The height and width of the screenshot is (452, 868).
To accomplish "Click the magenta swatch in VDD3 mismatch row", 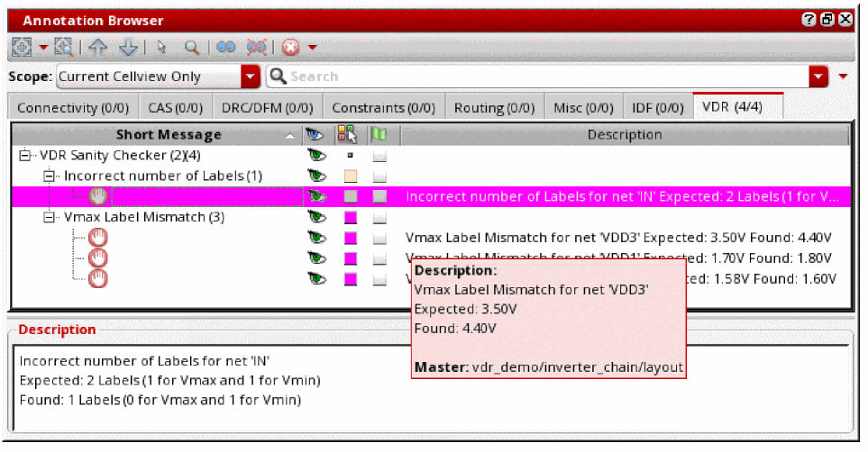I will [x=351, y=238].
